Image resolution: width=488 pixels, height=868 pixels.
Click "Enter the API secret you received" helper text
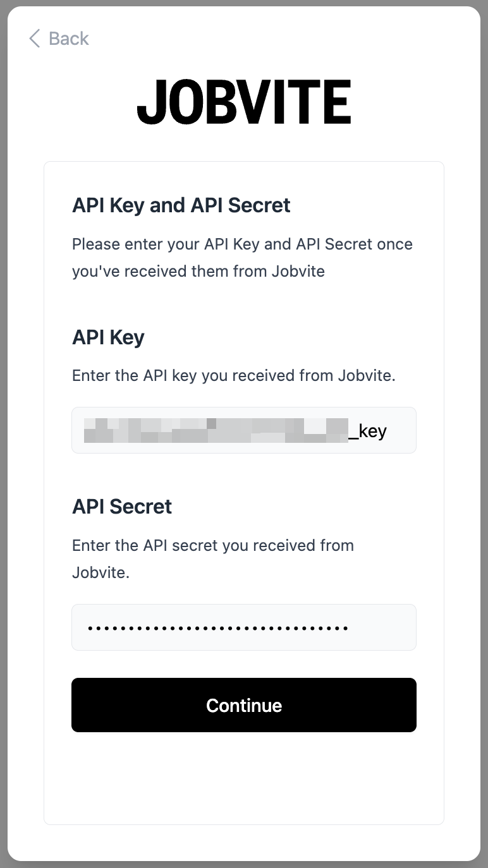point(213,545)
